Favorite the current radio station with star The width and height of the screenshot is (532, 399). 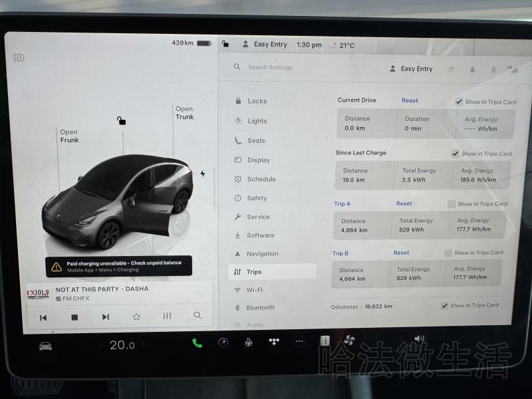136,317
